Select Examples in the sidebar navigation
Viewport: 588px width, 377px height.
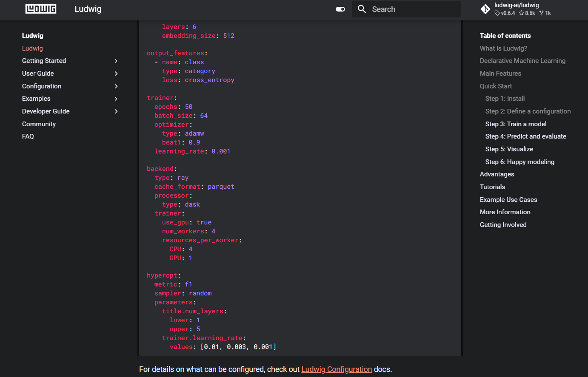coord(36,98)
